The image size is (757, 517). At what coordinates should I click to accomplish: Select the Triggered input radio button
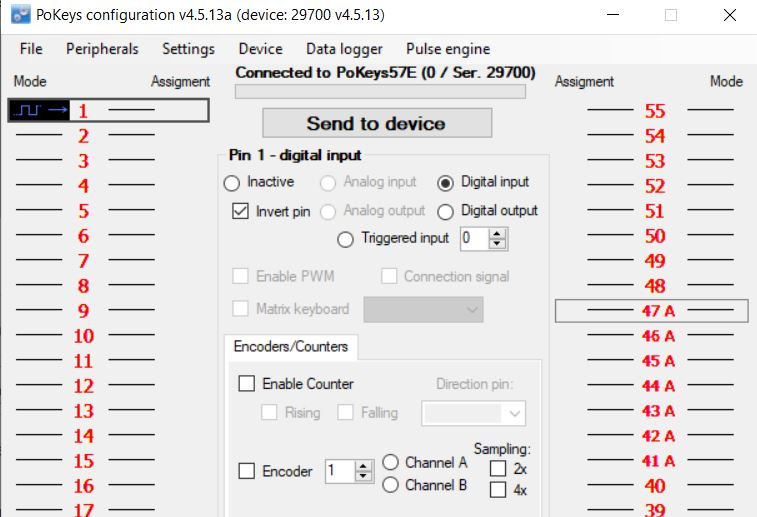345,239
